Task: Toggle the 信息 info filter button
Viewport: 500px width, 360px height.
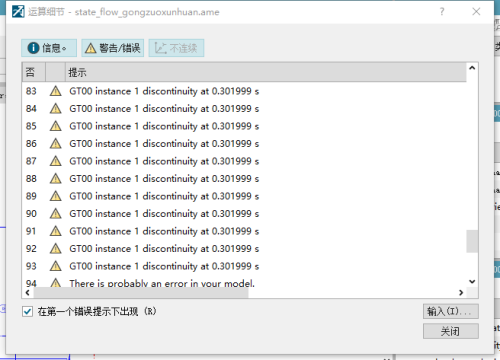Action: pyautogui.click(x=49, y=48)
